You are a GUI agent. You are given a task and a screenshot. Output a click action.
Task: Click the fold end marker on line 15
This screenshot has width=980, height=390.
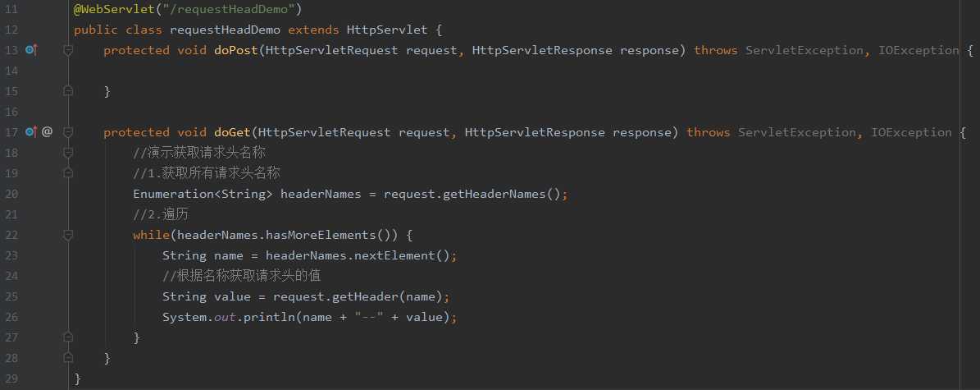point(68,91)
